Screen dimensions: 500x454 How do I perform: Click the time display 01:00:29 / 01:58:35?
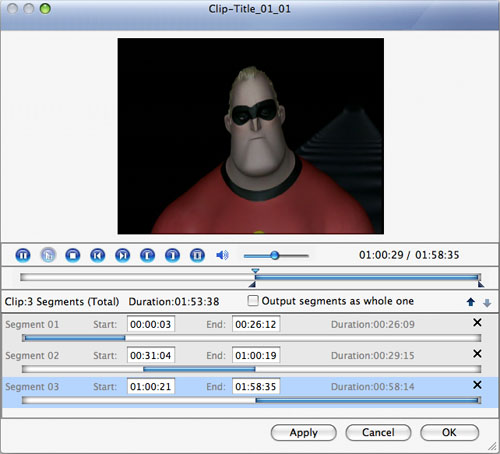click(x=409, y=255)
